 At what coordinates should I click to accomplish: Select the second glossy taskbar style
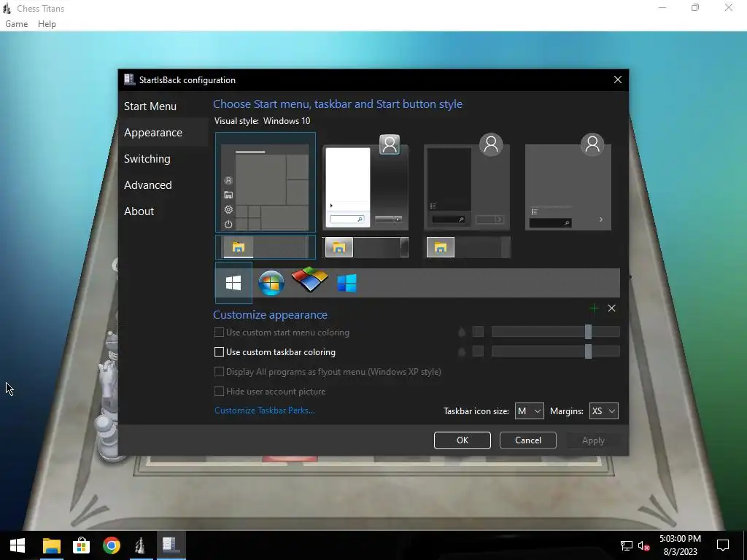click(365, 247)
